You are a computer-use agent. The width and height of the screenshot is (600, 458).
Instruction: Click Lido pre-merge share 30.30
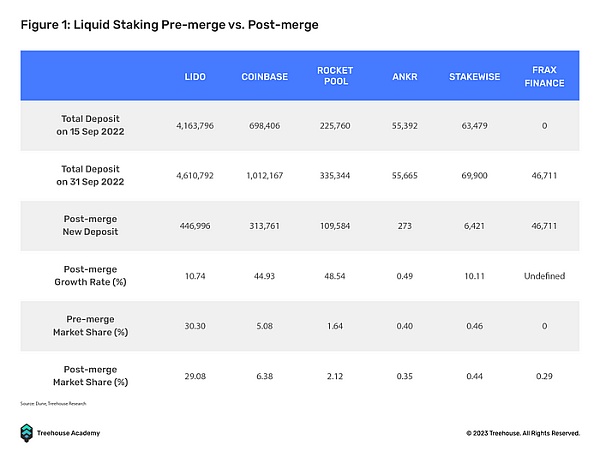[x=195, y=326]
